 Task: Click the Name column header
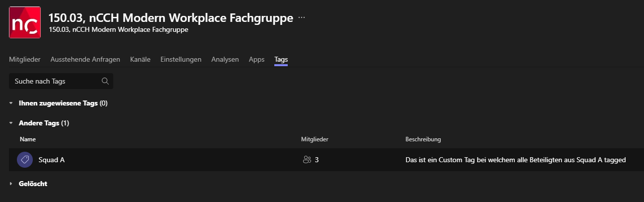pyautogui.click(x=28, y=139)
